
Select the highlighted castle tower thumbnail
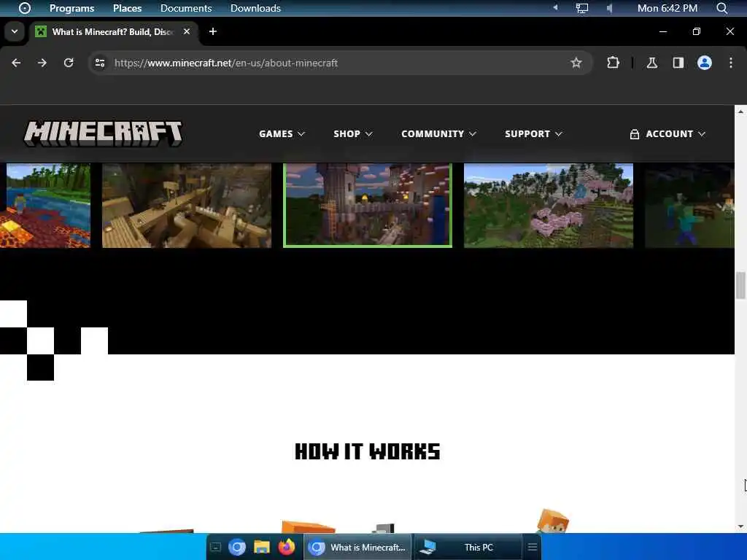pos(368,206)
